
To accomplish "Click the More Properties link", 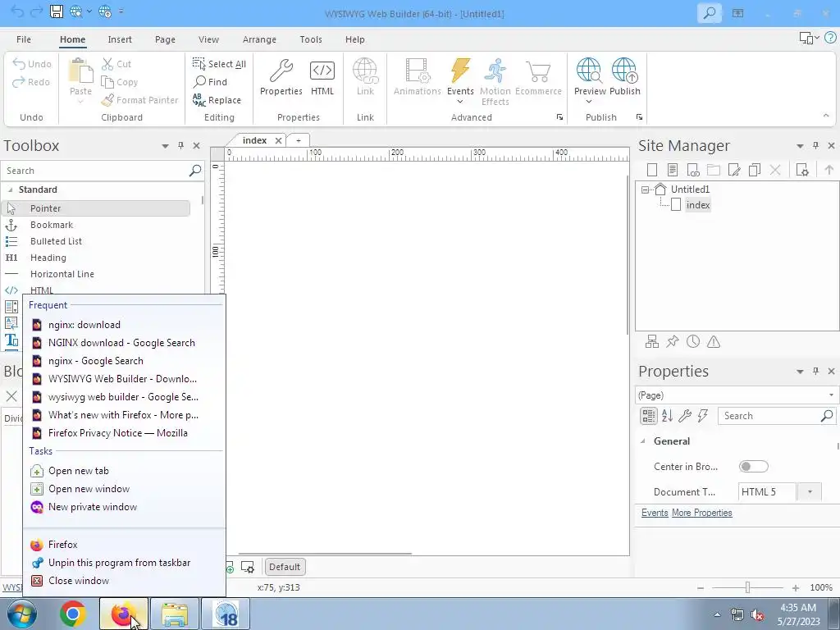I will [702, 513].
